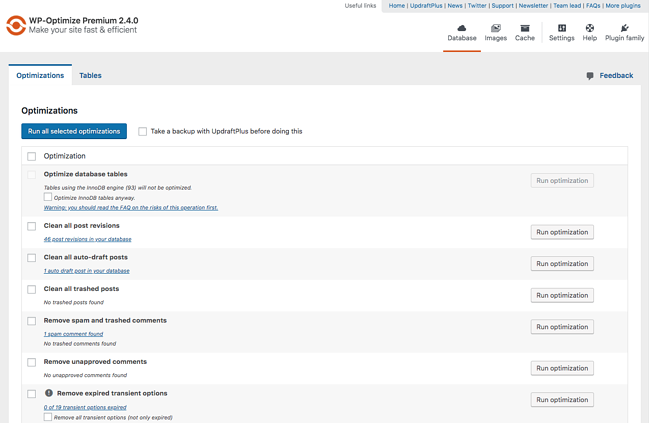
Task: Open the Team lead useful link
Action: [x=567, y=5]
